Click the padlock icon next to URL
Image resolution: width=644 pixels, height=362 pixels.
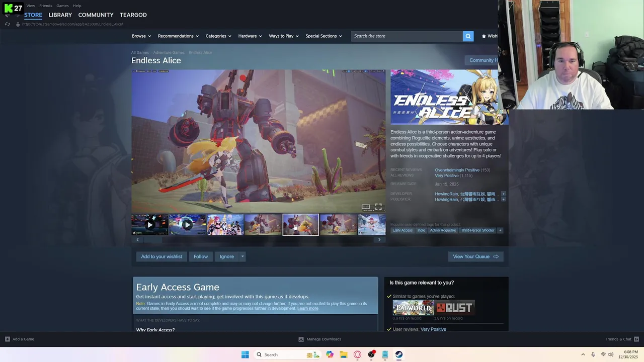click(18, 24)
